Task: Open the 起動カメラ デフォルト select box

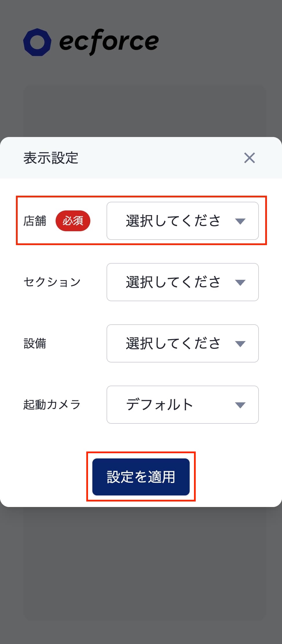Action: [183, 405]
